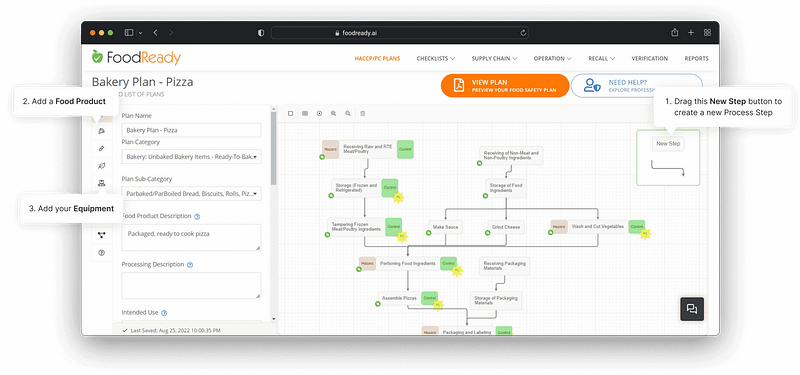
Task: Click Control badge on Receiving Raw and RTE Meat/Poultry
Action: point(405,149)
